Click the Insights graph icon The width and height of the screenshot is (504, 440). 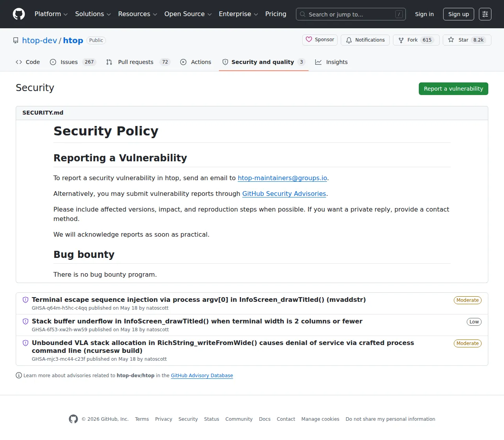tap(318, 62)
